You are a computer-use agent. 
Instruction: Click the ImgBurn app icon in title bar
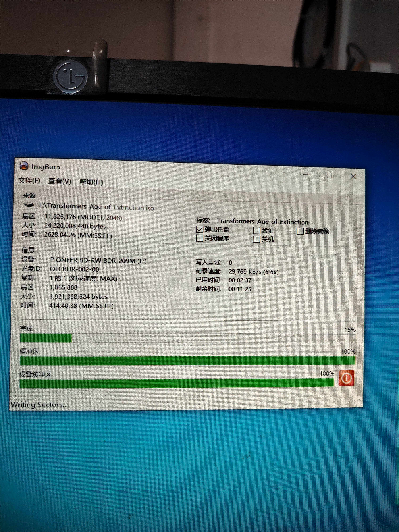click(x=24, y=166)
